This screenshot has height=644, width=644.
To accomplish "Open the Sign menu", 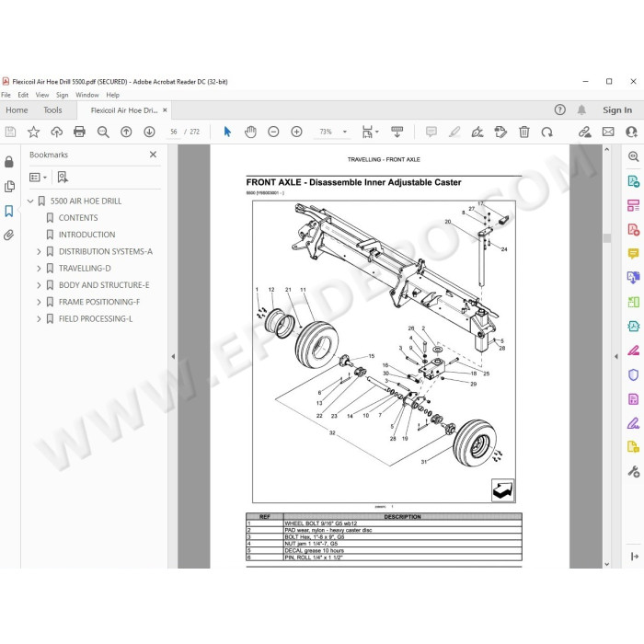I will pyautogui.click(x=62, y=95).
